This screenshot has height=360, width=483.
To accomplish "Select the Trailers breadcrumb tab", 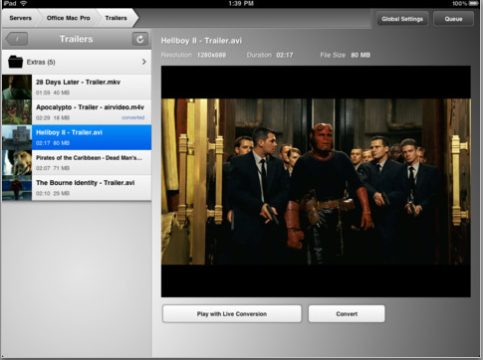I will 116,18.
